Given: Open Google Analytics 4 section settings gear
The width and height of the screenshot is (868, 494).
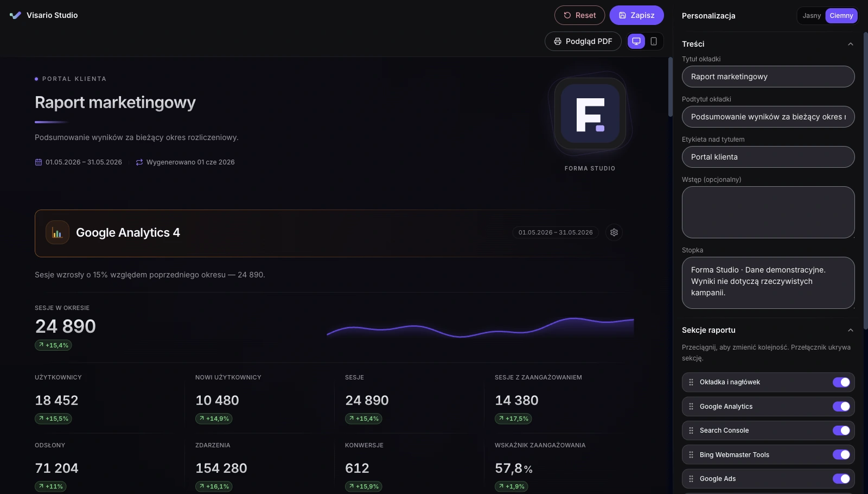Looking at the screenshot, I should tap(614, 232).
